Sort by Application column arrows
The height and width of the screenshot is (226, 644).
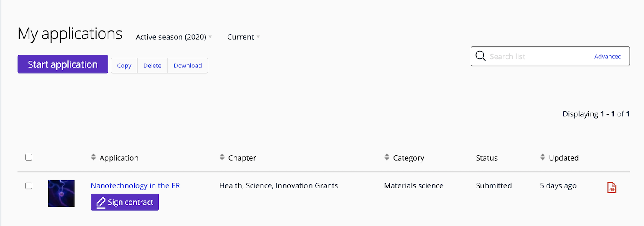(94, 157)
